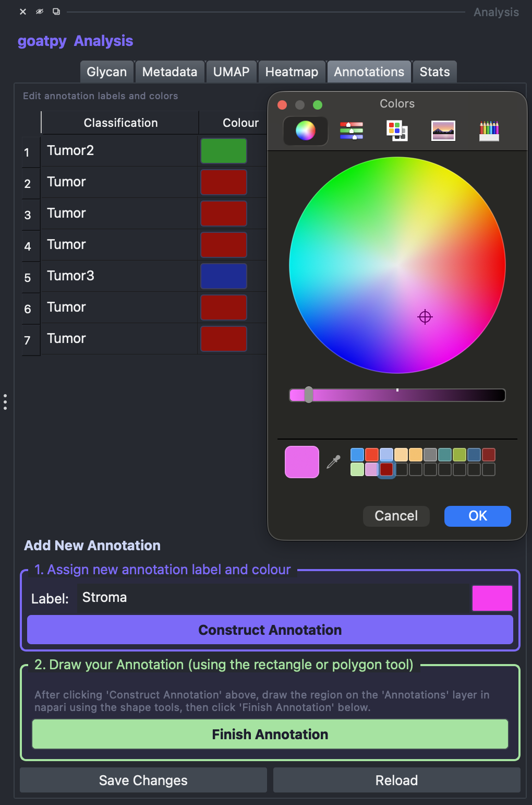The width and height of the screenshot is (532, 805).
Task: Click the magenta Stroma label colour swatch
Action: tap(492, 598)
